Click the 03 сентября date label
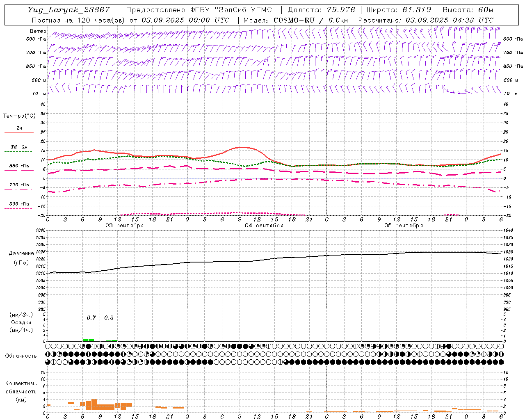Image resolution: width=525 pixels, height=420 pixels. point(124,226)
